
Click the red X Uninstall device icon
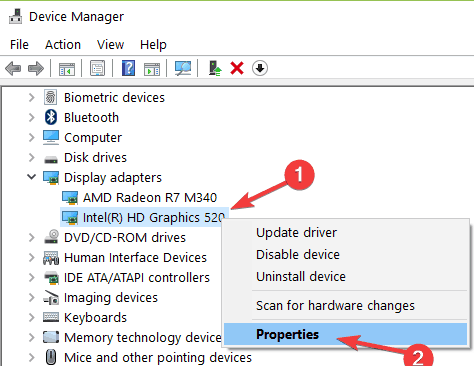tap(237, 68)
